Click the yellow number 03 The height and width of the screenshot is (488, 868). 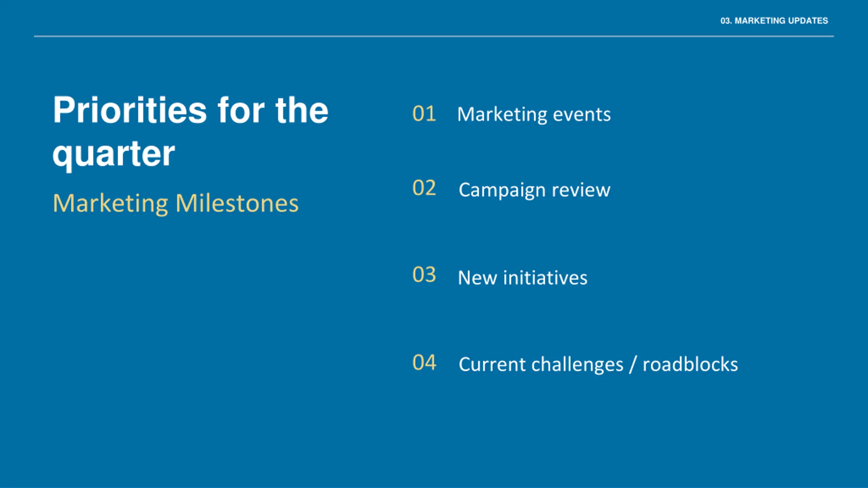pos(424,275)
